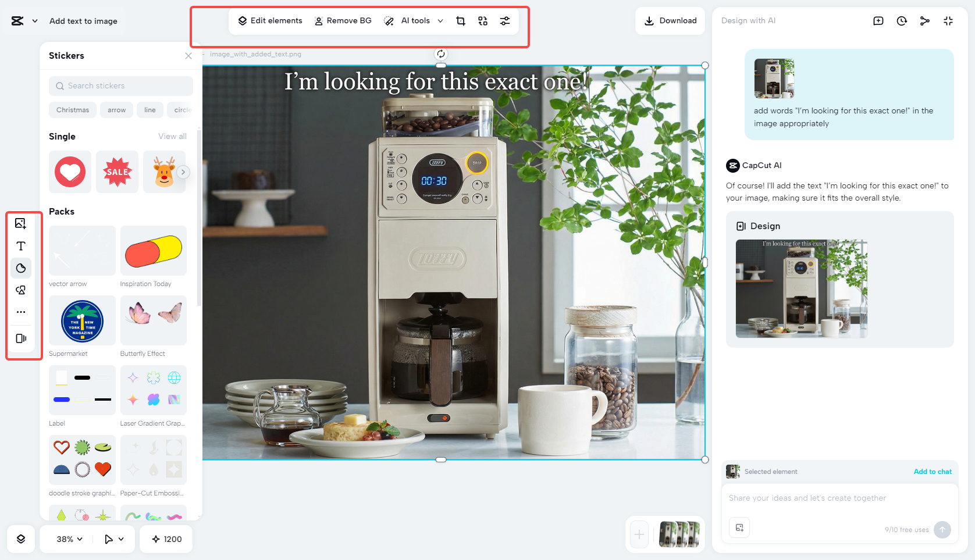Viewport: 975px width, 560px height.
Task: Click the chat input text field
Action: 839,498
